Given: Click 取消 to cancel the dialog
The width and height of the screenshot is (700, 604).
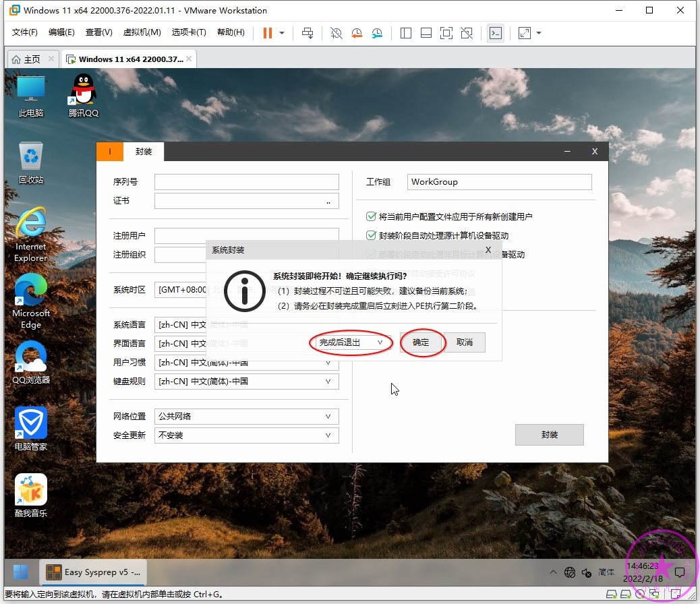Looking at the screenshot, I should click(464, 342).
